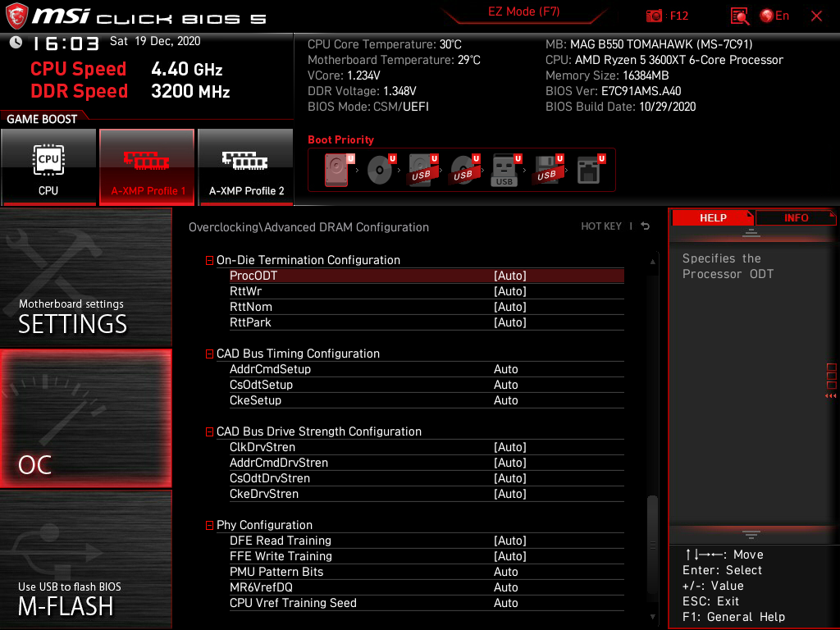This screenshot has width=840, height=630.
Task: Select the CD/DVD boot device icon
Action: click(x=381, y=170)
